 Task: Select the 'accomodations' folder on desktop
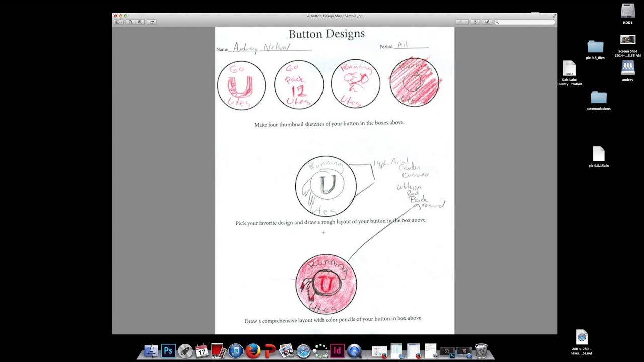tap(598, 101)
